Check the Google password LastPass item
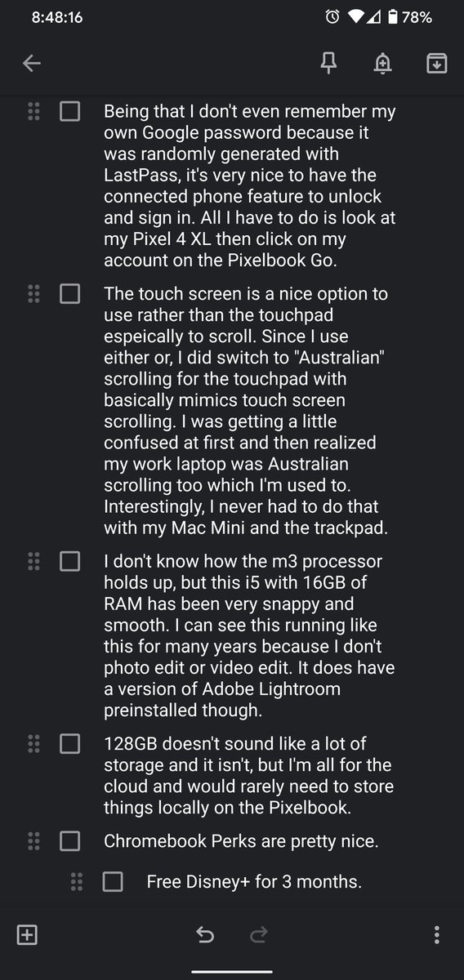 point(70,111)
